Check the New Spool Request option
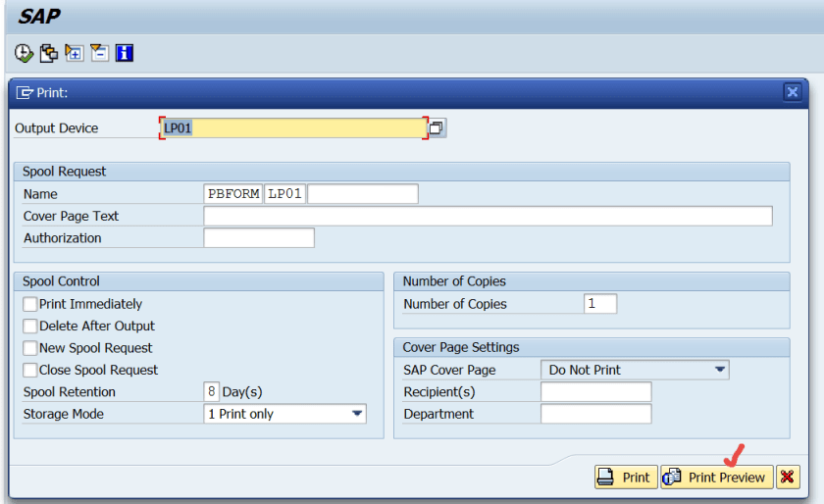 30,348
